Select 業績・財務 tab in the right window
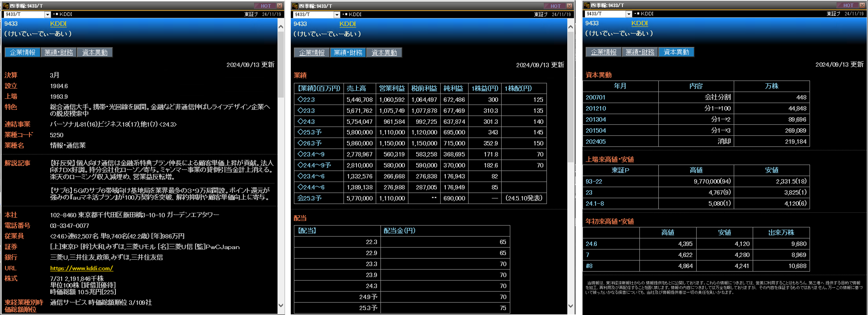The width and height of the screenshot is (868, 315). tap(640, 52)
